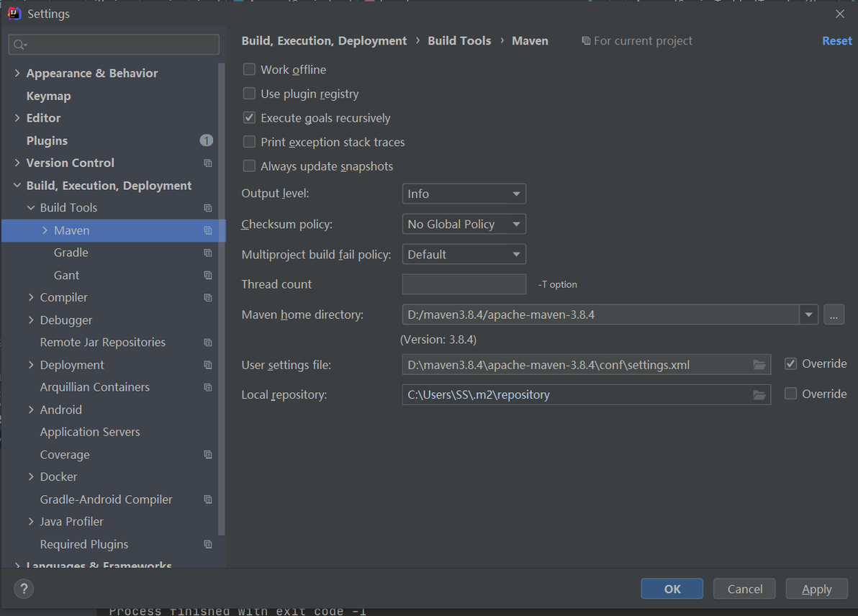
Task: Click the project-level icon on Gradle-Android Compiler row
Action: click(x=208, y=499)
